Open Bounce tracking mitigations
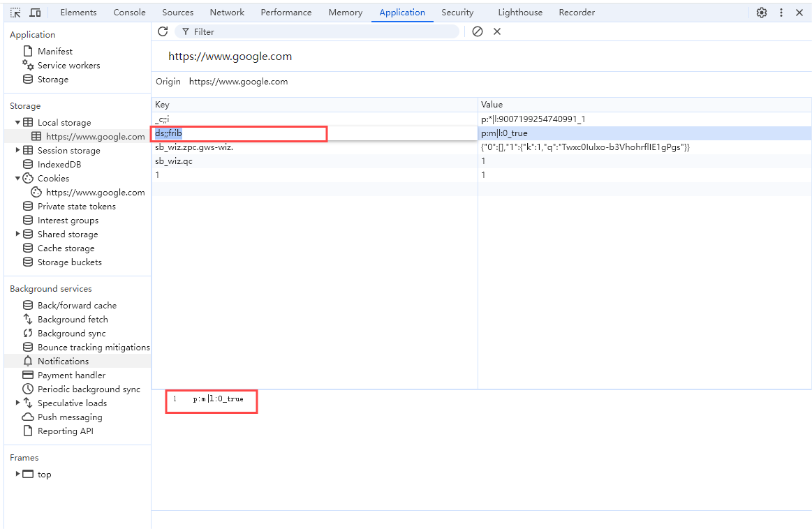This screenshot has width=812, height=529. click(94, 348)
